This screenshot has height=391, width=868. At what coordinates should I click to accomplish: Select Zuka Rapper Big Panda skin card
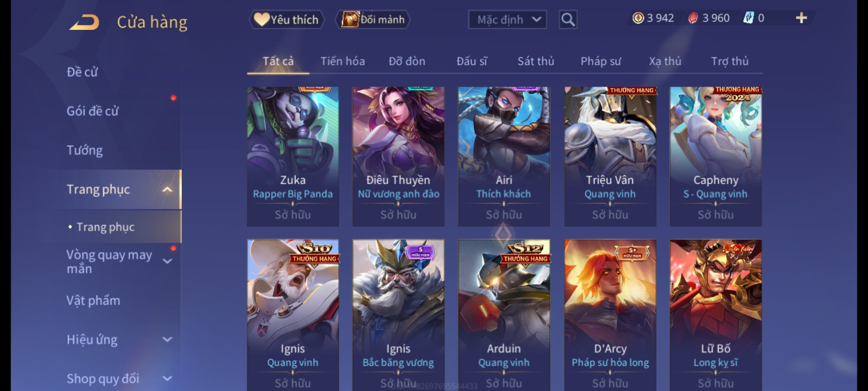(293, 156)
